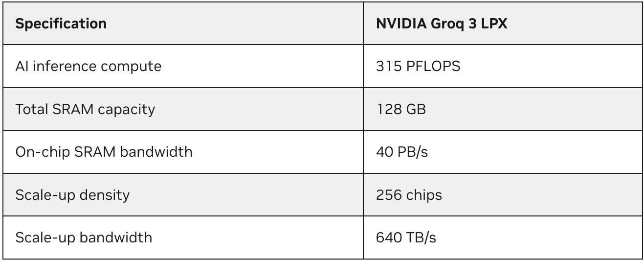Click the Specification column header

click(x=61, y=24)
